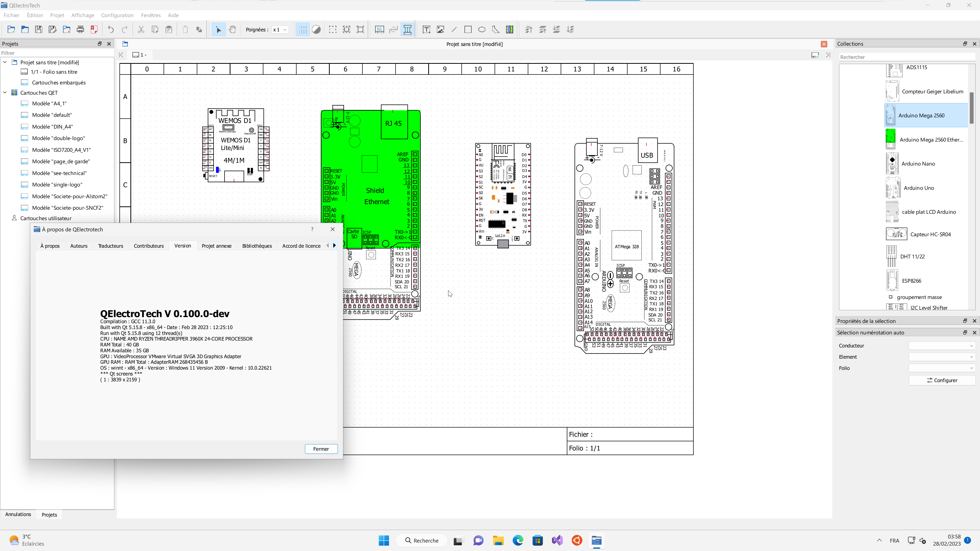
Task: Open Conducteur combo box
Action: [x=942, y=346]
